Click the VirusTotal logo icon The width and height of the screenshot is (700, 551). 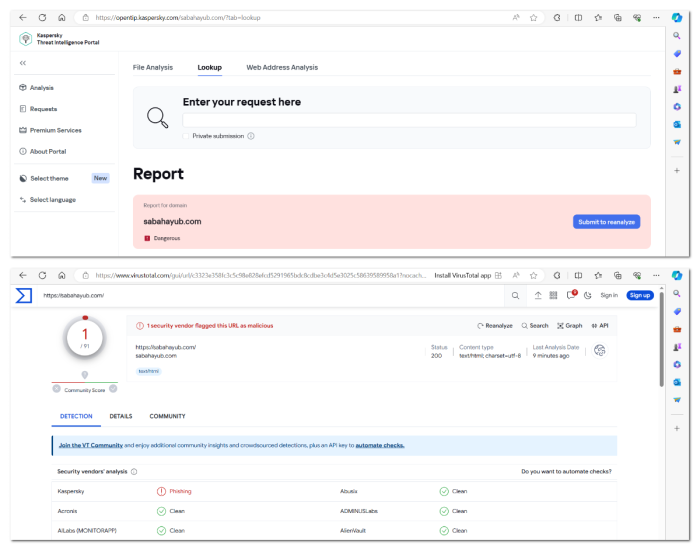pyautogui.click(x=24, y=295)
